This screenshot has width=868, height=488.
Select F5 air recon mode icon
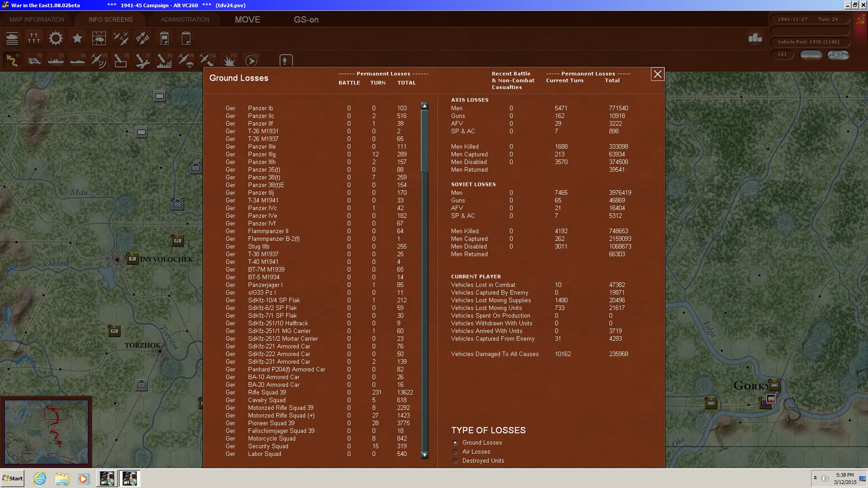click(99, 61)
